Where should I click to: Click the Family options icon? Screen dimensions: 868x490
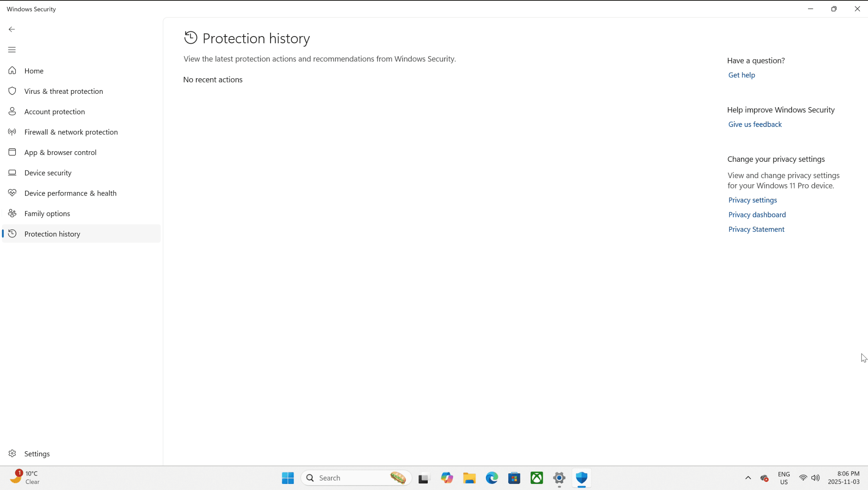(12, 213)
